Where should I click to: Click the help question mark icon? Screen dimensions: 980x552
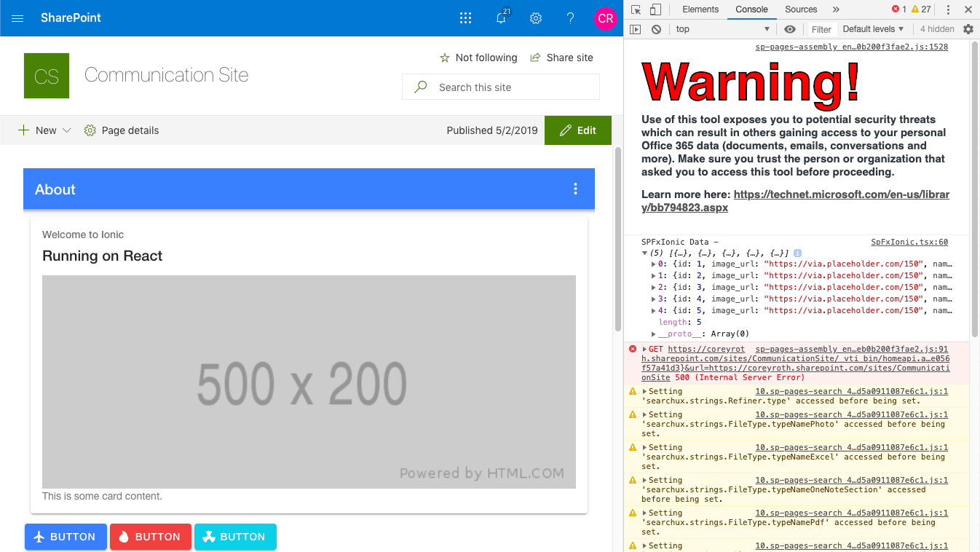coord(571,18)
